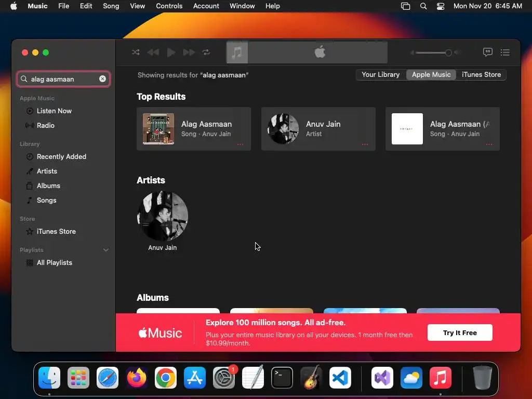The width and height of the screenshot is (532, 399).
Task: Open the Music app menu
Action: [37, 6]
